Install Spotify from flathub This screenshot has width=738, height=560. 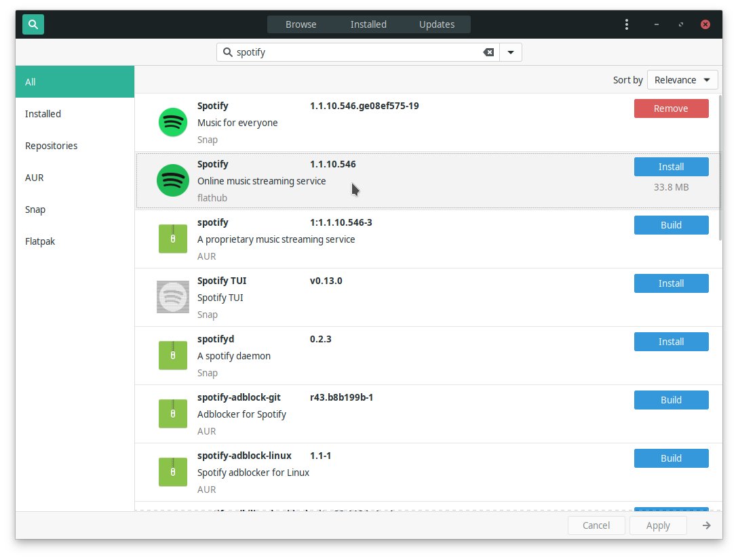coord(671,167)
